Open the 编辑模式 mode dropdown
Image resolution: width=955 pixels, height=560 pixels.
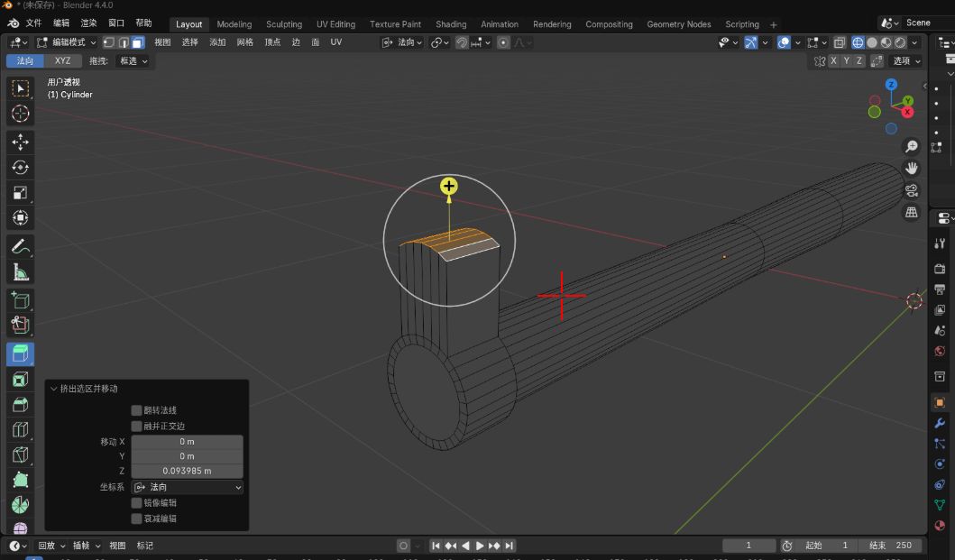[x=67, y=42]
